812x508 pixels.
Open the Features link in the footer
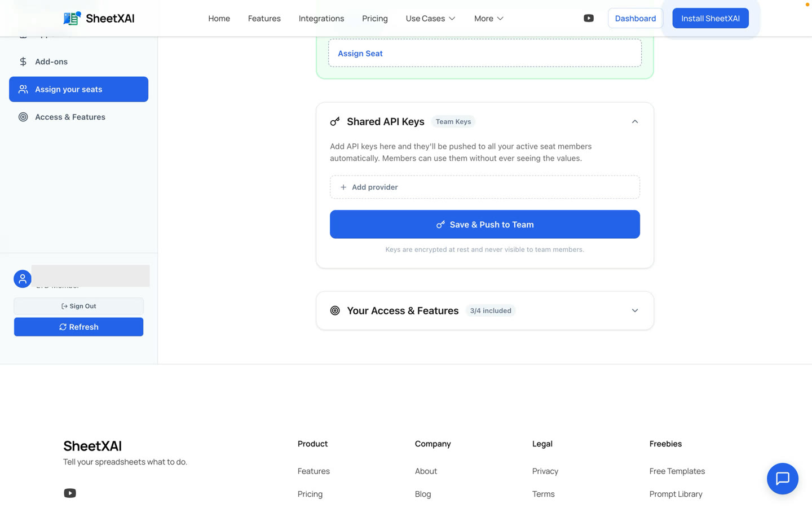pyautogui.click(x=314, y=471)
